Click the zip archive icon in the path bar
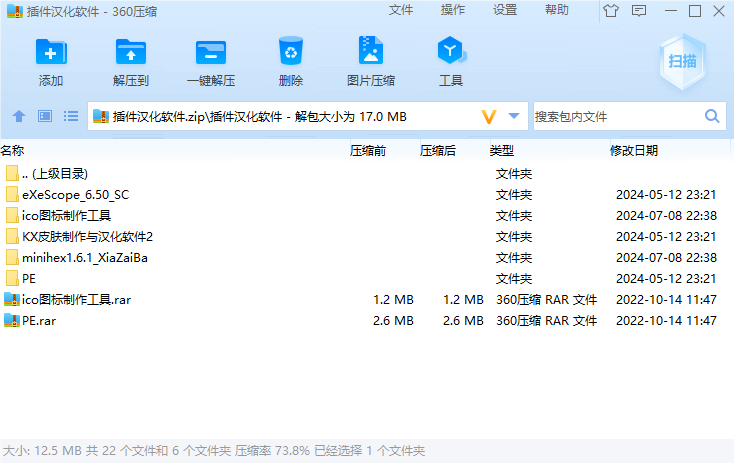The width and height of the screenshot is (734, 463). click(101, 116)
